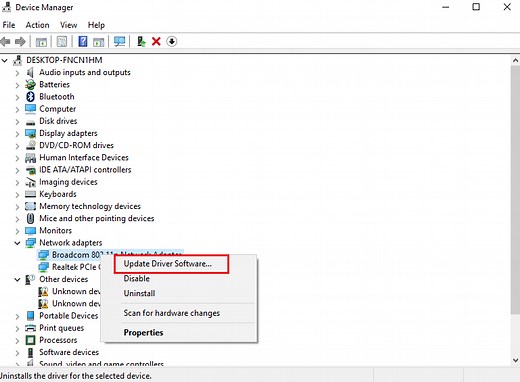Select the Broadcom network adapter entry
This screenshot has width=520, height=382.
(x=110, y=255)
